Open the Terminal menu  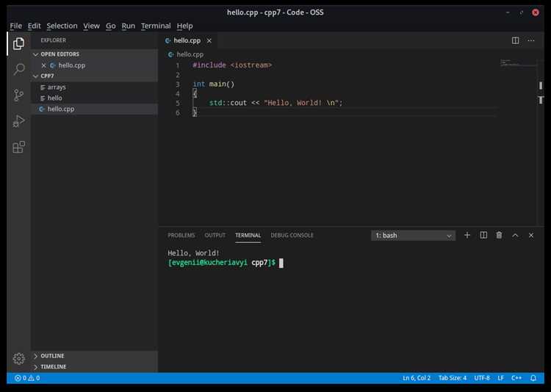pyautogui.click(x=156, y=26)
